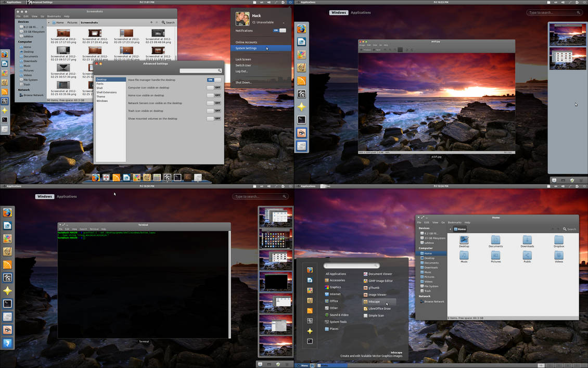Open Bookmarks menu in Screenshots file manager

54,17
